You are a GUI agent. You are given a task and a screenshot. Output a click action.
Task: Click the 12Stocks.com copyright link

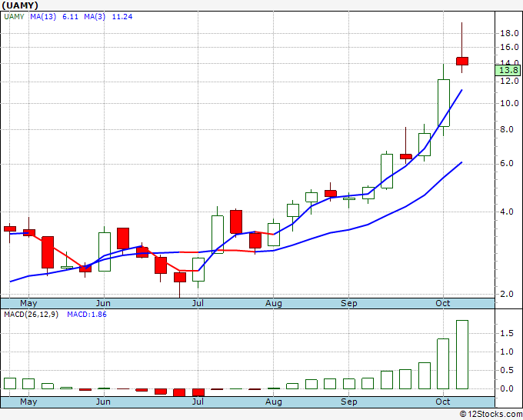pos(491,414)
